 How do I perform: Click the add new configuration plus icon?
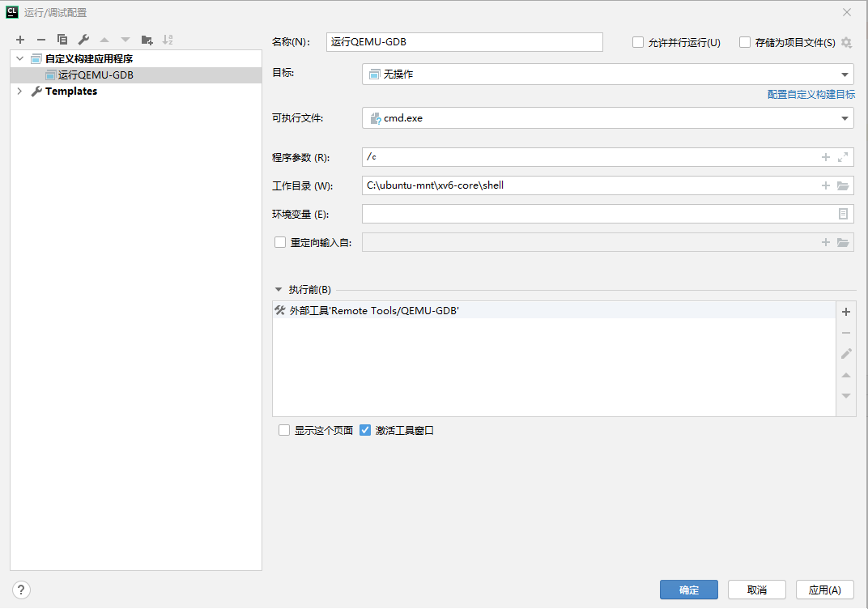click(20, 40)
